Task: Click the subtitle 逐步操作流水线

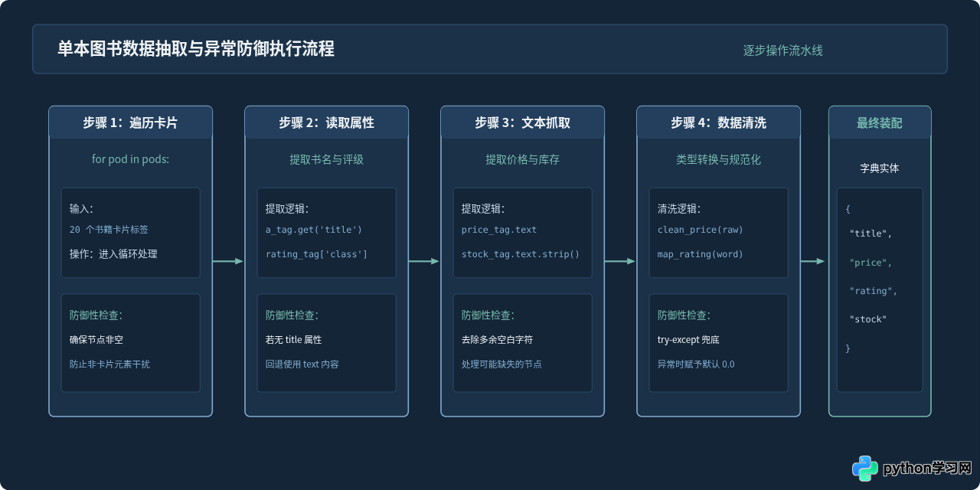Action: [782, 51]
